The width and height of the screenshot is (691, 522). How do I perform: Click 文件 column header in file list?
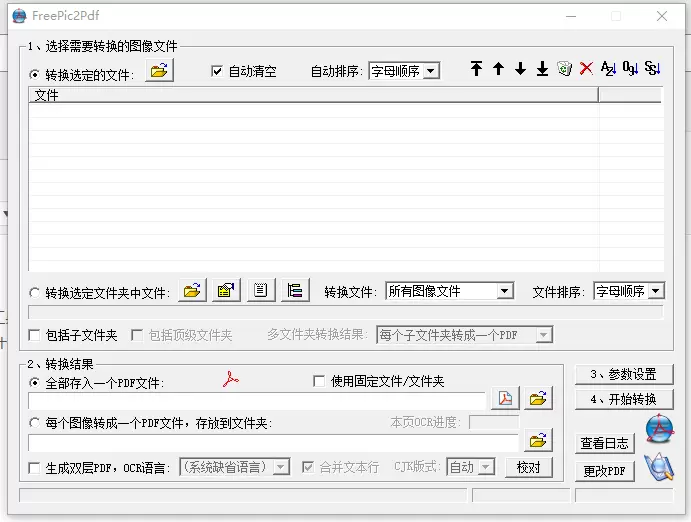[313, 95]
